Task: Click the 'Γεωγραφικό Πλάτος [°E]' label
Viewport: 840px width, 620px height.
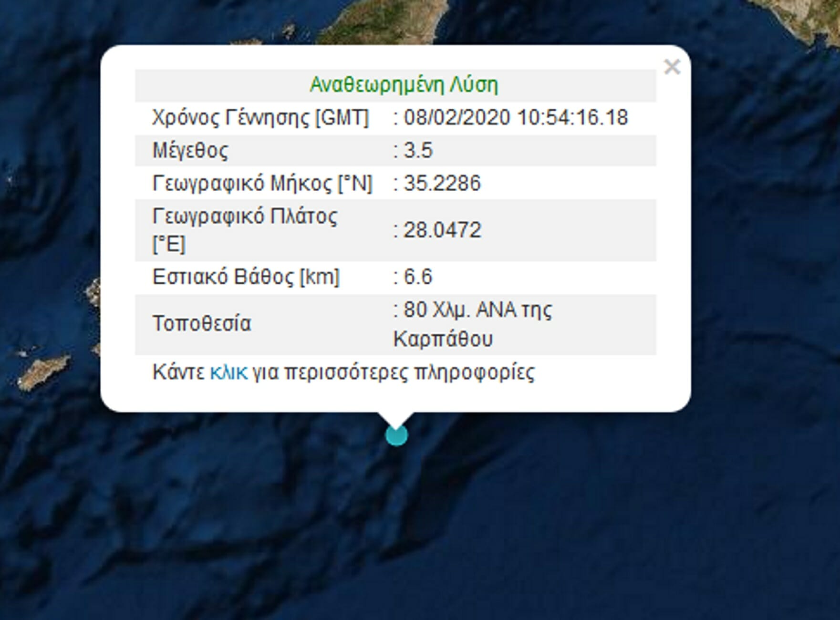Action: 244,230
